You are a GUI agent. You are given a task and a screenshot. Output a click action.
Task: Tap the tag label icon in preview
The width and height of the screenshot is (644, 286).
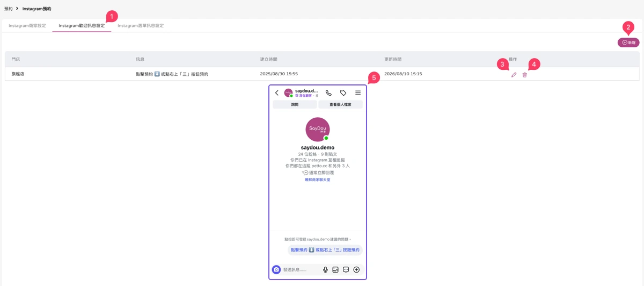(343, 93)
